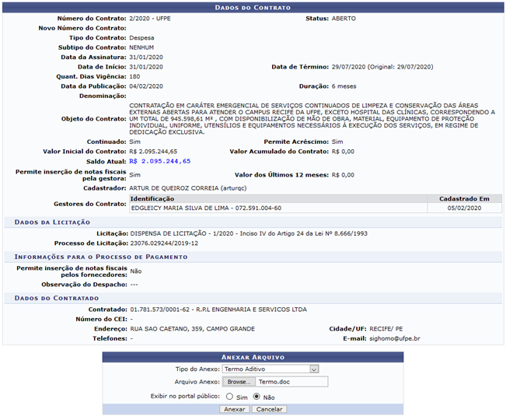Click the Anexar Arquivo panel header
This screenshot has height=420, width=506.
pos(253,357)
